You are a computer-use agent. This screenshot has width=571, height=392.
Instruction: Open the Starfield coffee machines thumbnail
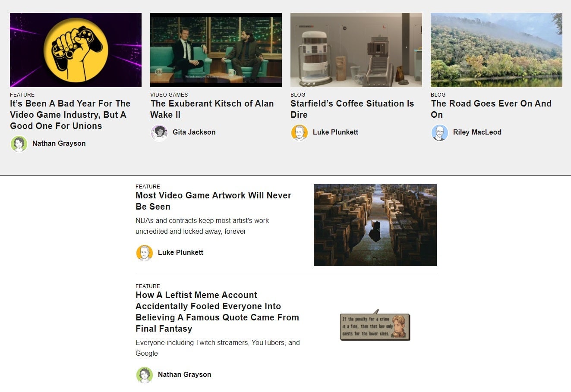pyautogui.click(x=356, y=50)
